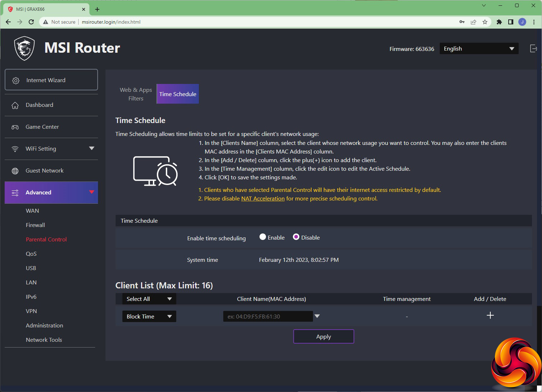Switch to the Web & Apps Filters tab
Image resolution: width=542 pixels, height=392 pixels.
(136, 94)
